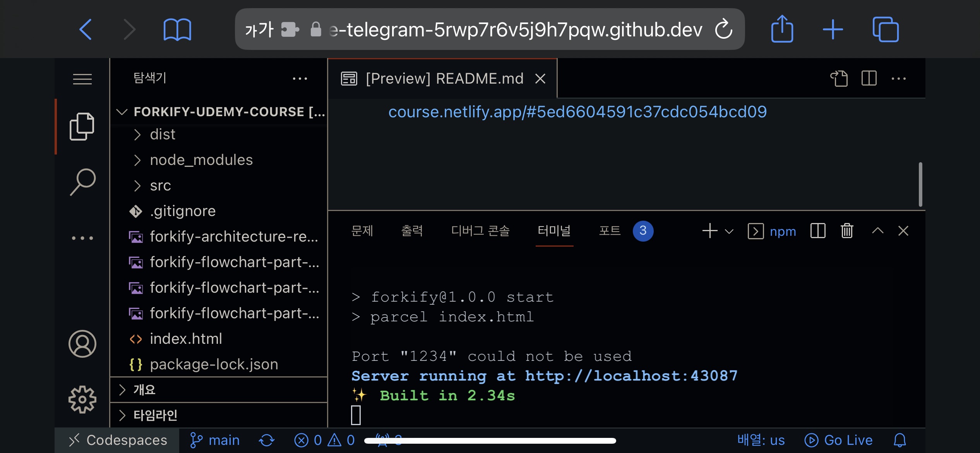Click synchronize changes icon in status bar
Image resolution: width=980 pixels, height=453 pixels.
267,440
